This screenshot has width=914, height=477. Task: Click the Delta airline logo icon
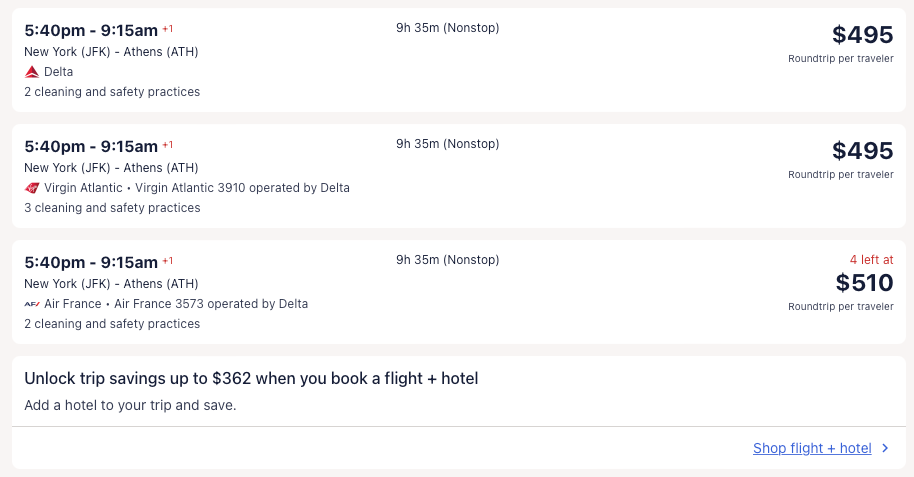pos(32,72)
